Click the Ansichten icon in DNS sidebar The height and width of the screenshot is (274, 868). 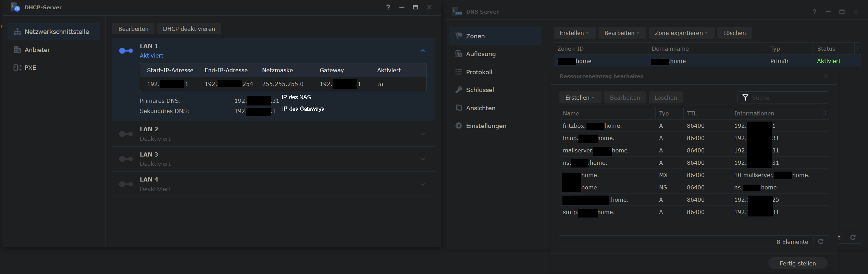pos(459,108)
